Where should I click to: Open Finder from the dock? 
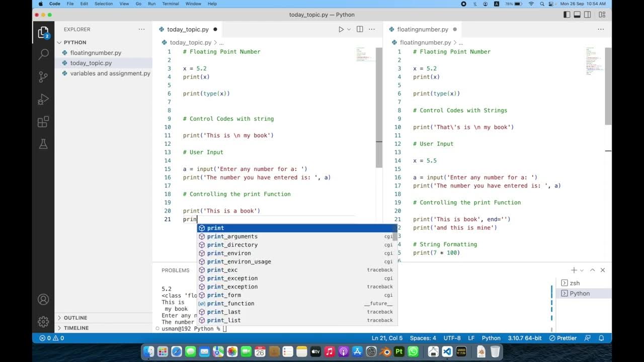149,352
